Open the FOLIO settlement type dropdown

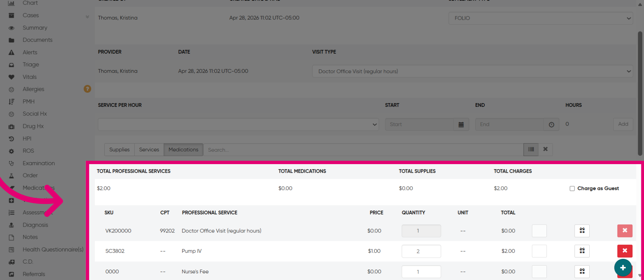click(541, 18)
